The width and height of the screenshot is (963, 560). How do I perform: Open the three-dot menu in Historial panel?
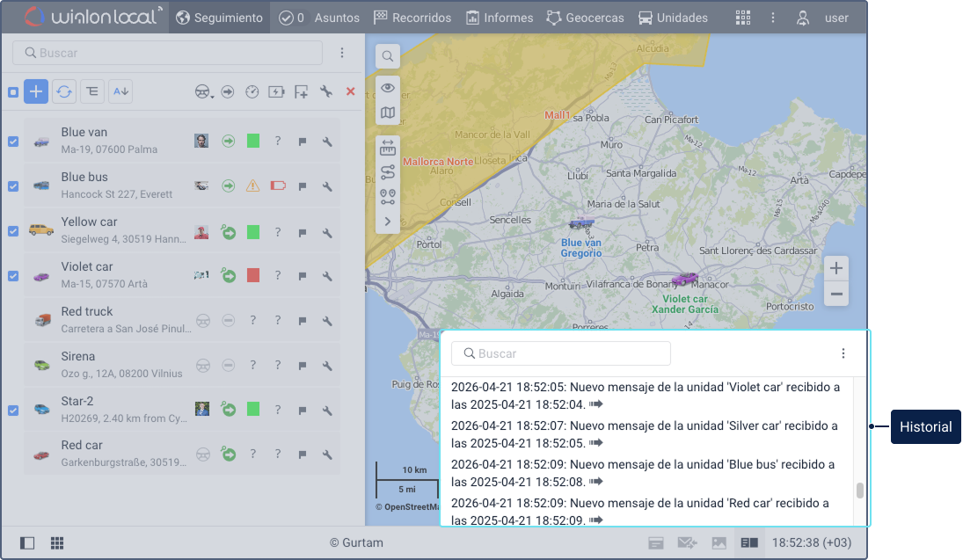click(843, 353)
